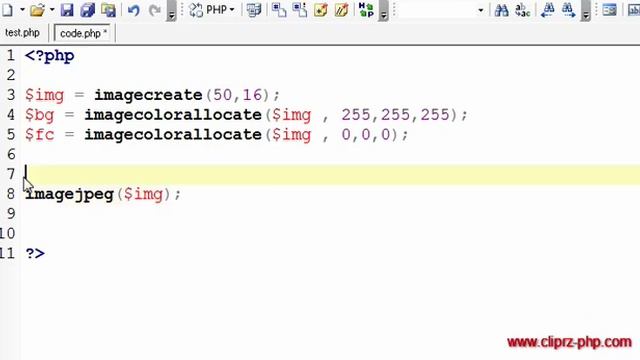Place the cursor on highlighted line 7
This screenshot has width=640, height=360.
click(x=331, y=174)
